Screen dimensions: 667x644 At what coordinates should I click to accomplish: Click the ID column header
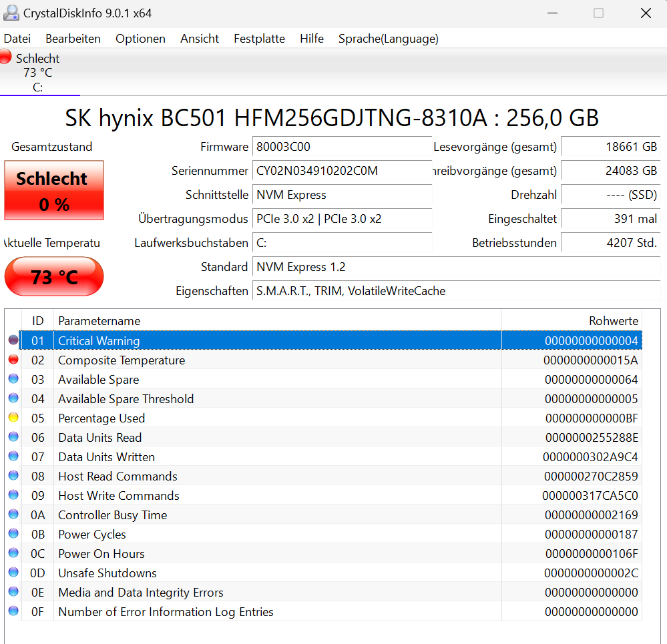[37, 320]
